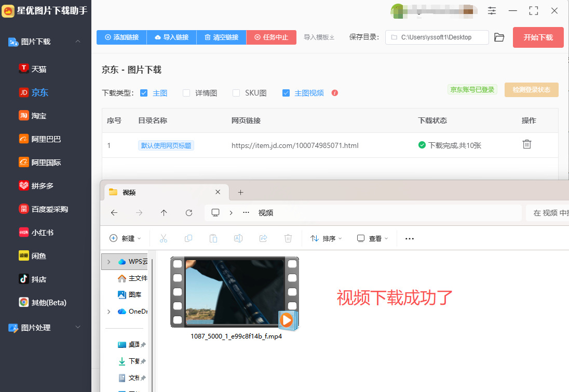Open the 闲鱼 download section
The width and height of the screenshot is (569, 392).
tap(33, 255)
